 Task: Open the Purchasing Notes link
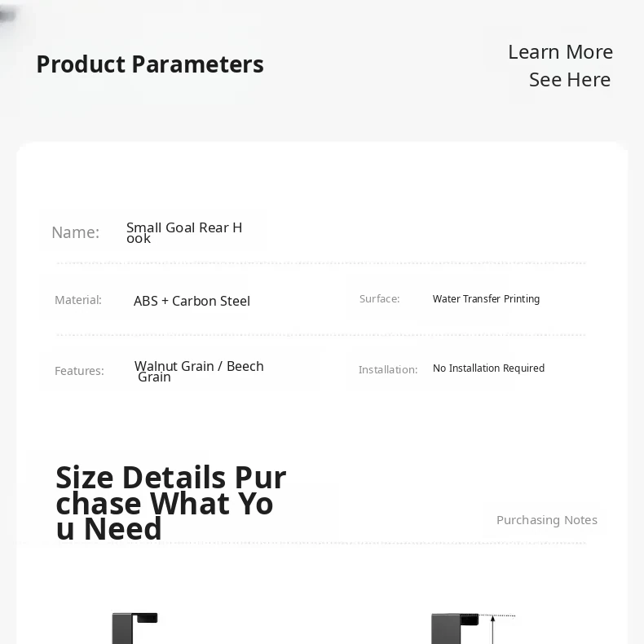click(546, 520)
